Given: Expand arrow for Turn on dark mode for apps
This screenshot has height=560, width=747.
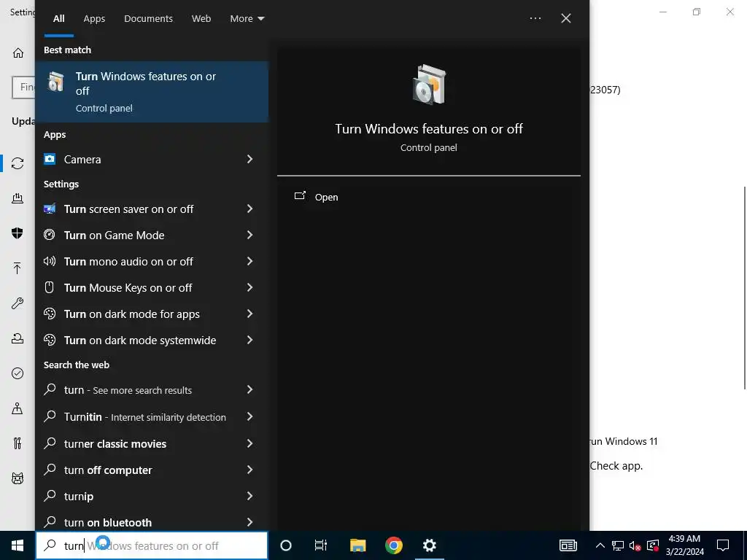Looking at the screenshot, I should coord(249,314).
